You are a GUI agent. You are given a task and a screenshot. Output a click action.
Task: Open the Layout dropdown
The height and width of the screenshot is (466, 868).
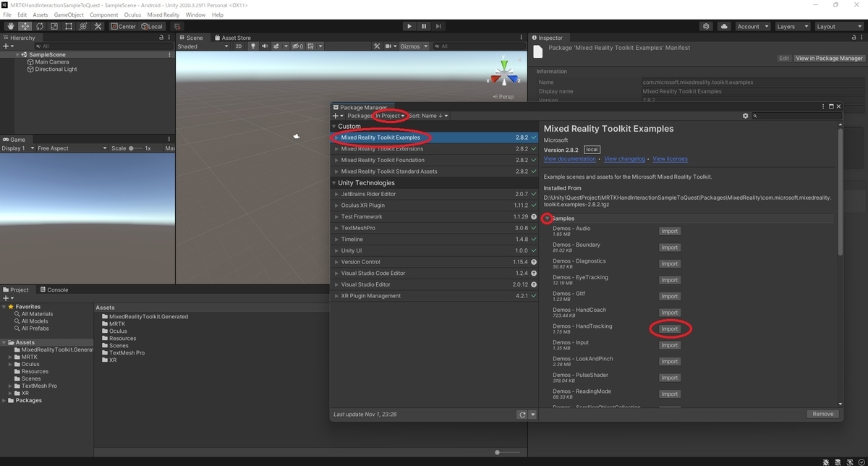(838, 27)
